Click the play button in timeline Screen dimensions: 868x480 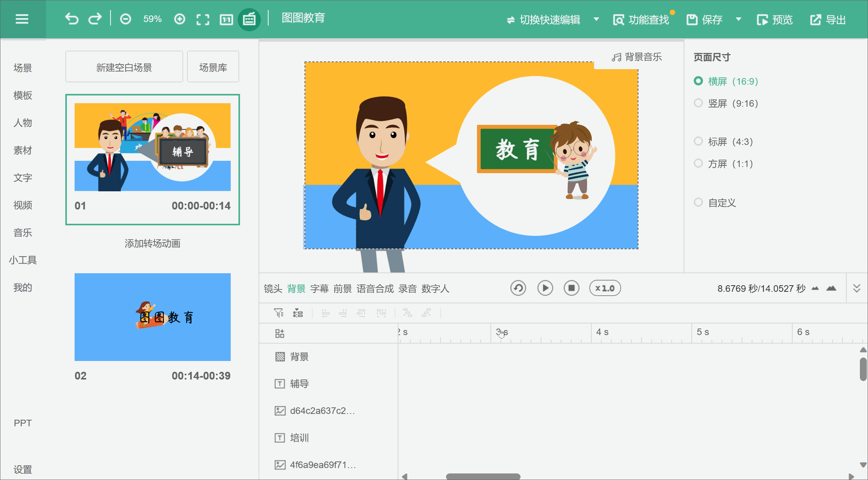pos(544,288)
